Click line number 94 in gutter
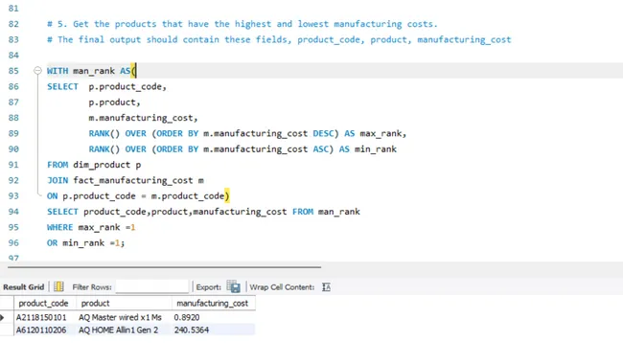Screen dimensions: 623x364 [13, 212]
